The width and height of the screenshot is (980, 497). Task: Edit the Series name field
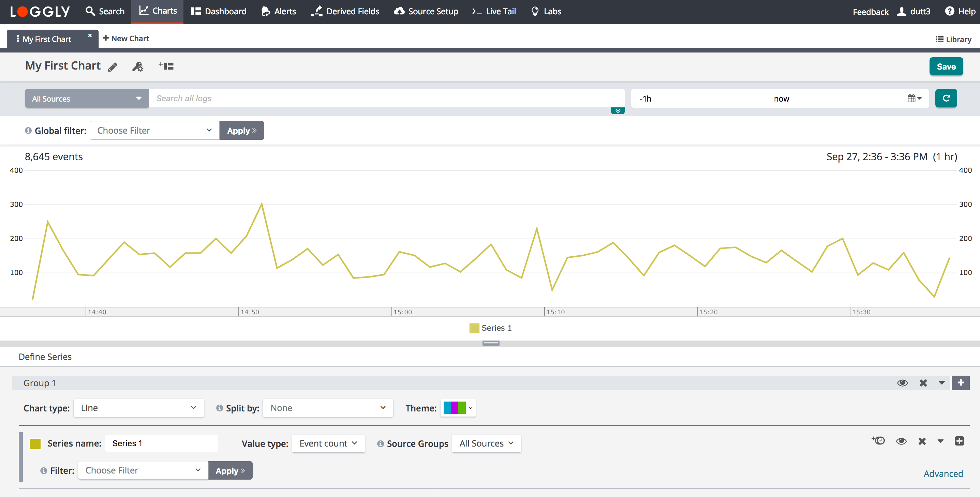(161, 443)
